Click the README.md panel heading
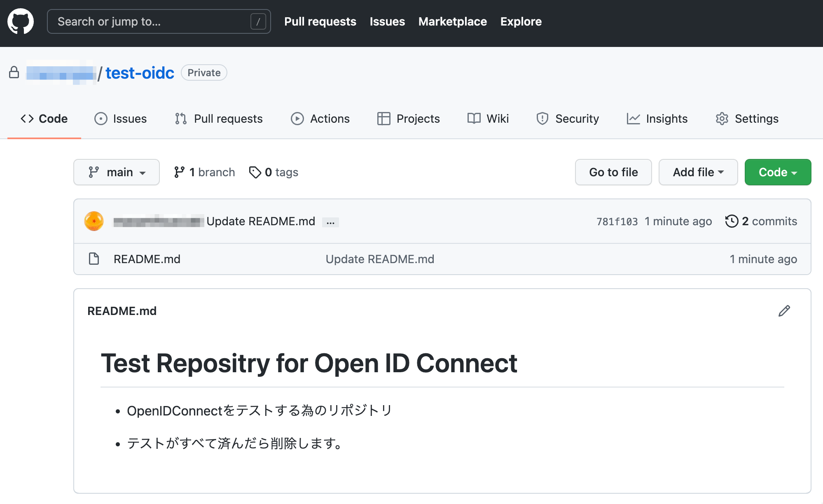Screen dimensions: 823x504 122,311
